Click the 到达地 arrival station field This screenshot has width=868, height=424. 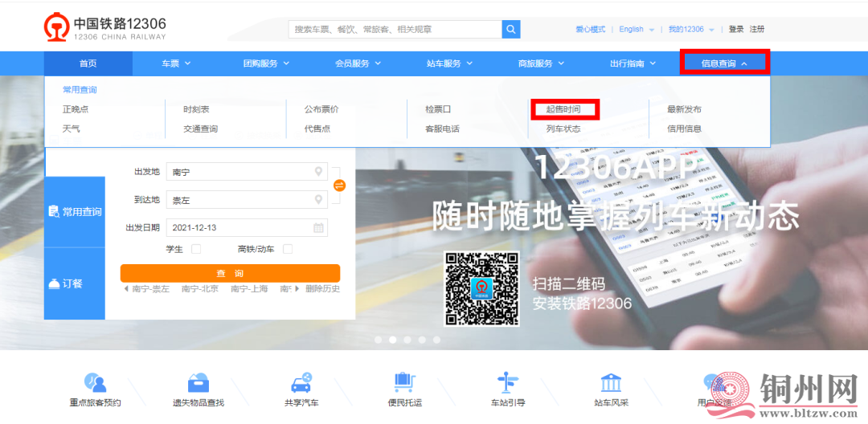click(241, 200)
